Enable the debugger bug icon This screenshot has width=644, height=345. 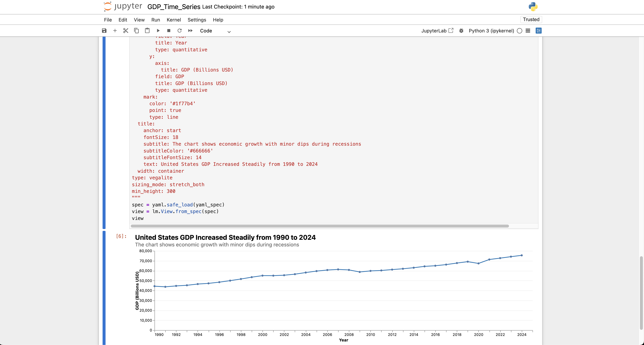pyautogui.click(x=461, y=31)
